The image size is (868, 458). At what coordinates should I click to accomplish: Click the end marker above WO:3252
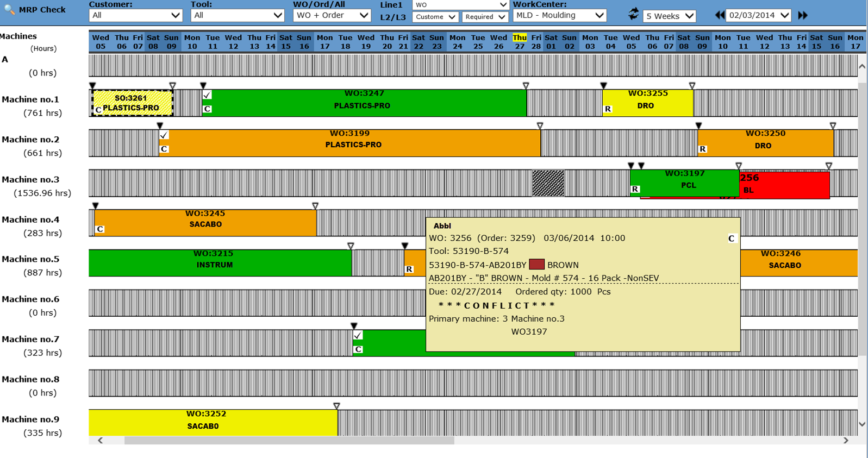click(x=336, y=406)
